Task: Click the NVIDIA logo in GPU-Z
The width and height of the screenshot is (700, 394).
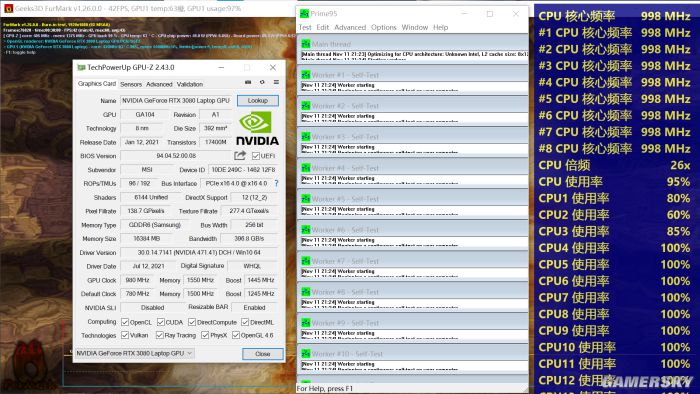Action: pos(257,128)
